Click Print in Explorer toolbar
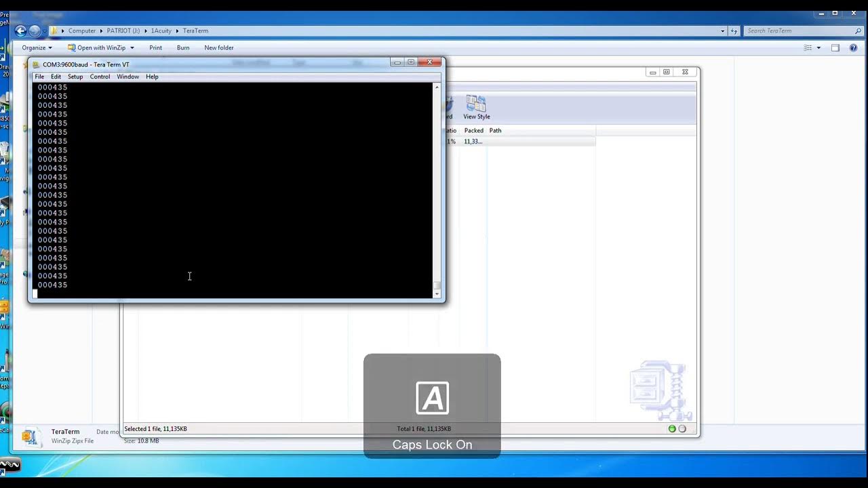Image resolution: width=868 pixels, height=488 pixels. [x=155, y=47]
